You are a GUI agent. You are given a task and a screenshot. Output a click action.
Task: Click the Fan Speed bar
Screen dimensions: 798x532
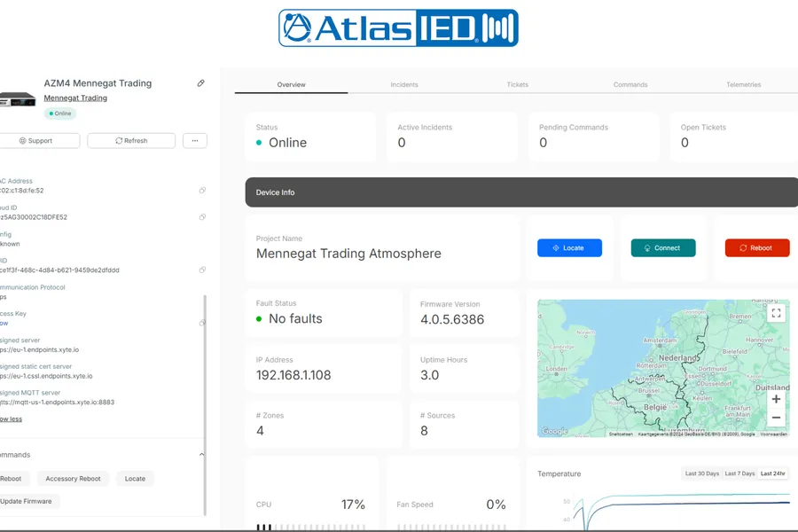[x=451, y=528]
